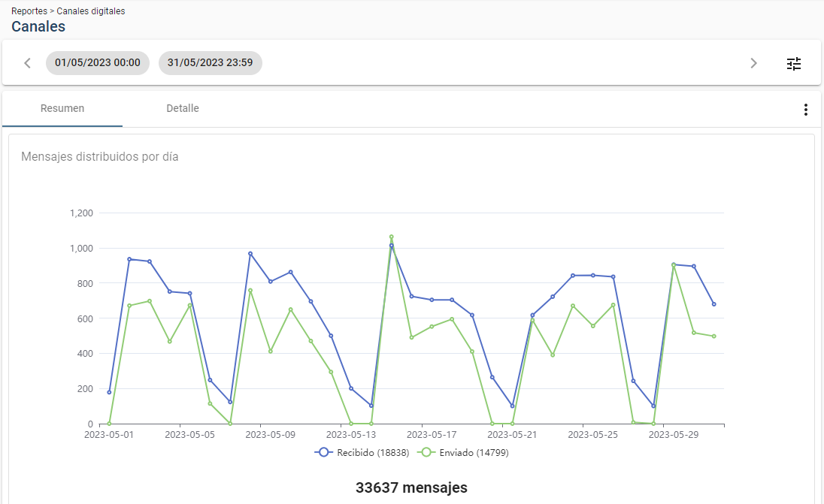This screenshot has width=824, height=504.
Task: Click the 2023-05-17 x-axis label
Action: point(432,435)
